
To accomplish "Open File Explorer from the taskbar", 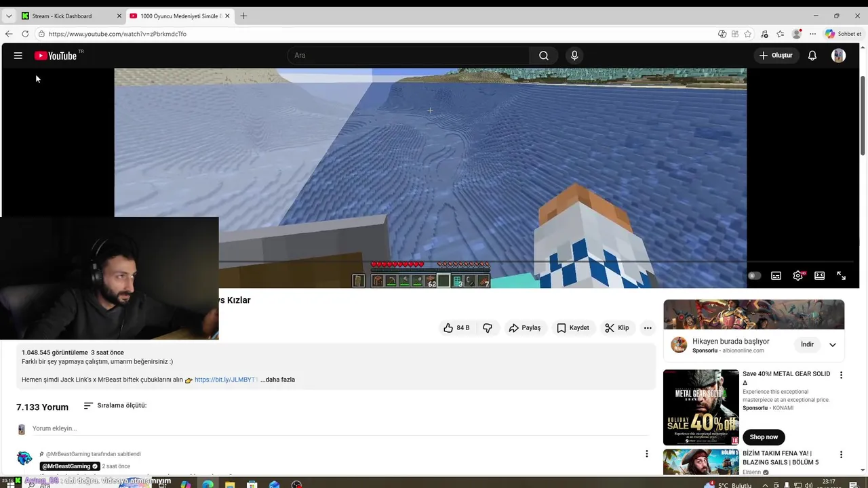I will coord(230,485).
